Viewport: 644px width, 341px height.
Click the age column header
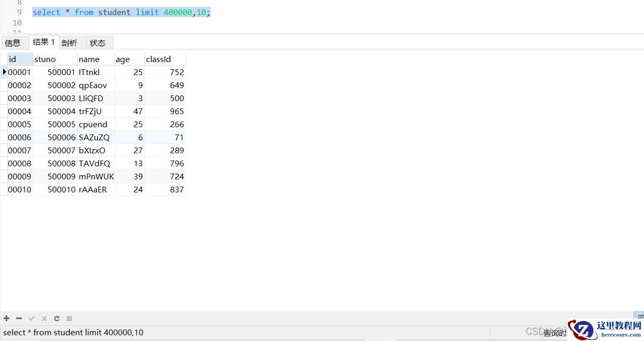tap(130, 59)
